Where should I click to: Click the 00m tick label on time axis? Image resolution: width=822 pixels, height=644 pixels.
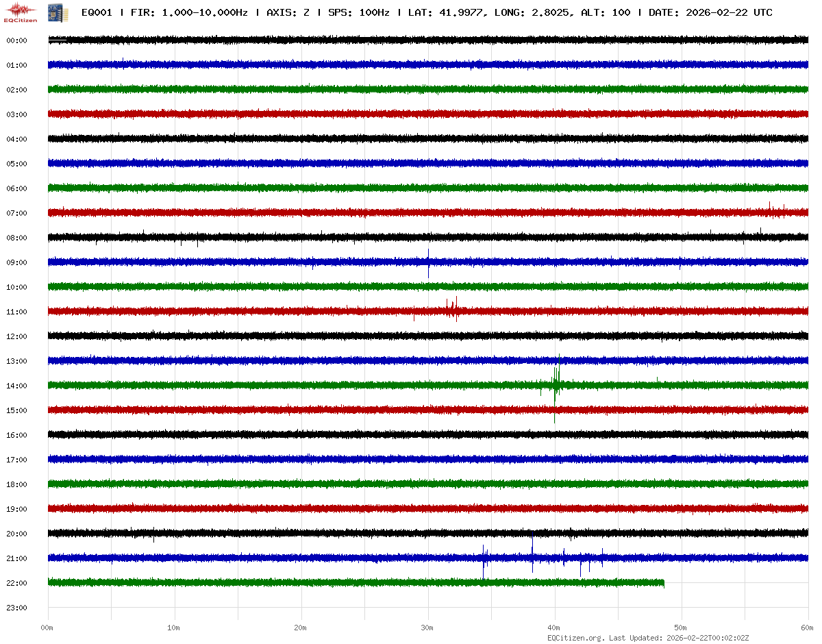point(47,628)
